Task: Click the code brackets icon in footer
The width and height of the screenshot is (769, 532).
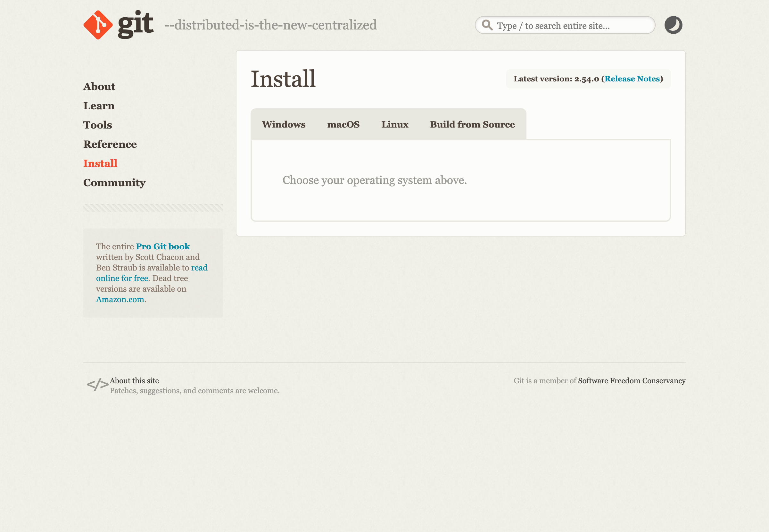Action: (x=98, y=385)
